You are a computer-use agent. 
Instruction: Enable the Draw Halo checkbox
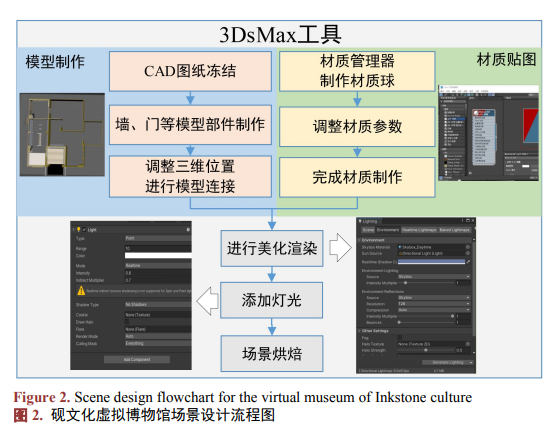[x=127, y=322]
